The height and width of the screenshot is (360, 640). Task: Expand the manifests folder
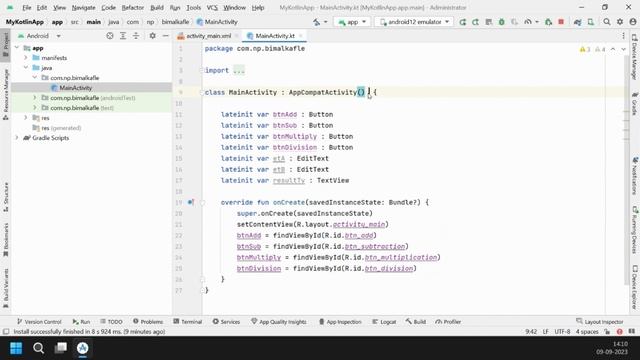point(26,58)
